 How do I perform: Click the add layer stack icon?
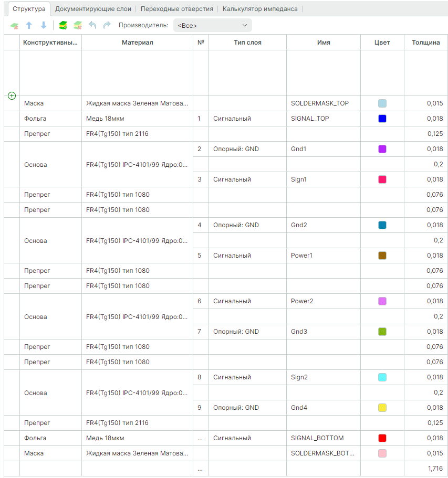coord(63,25)
